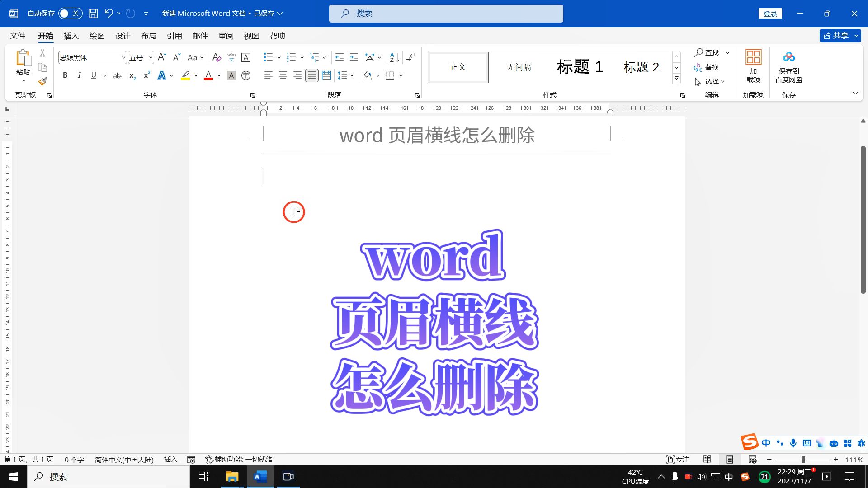Open the 布局 Layout tab
Screen dimensions: 868x488
(x=148, y=36)
